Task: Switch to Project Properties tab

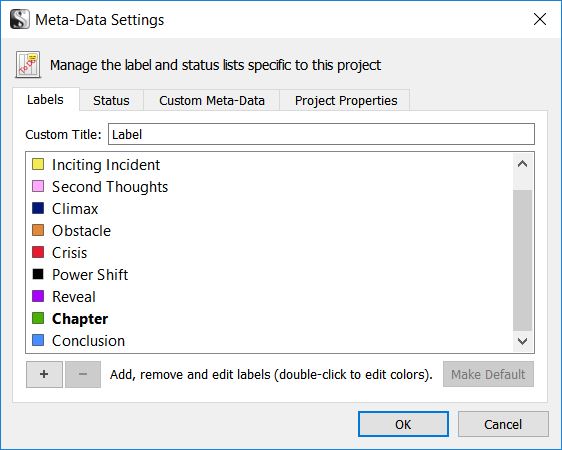Action: [346, 101]
